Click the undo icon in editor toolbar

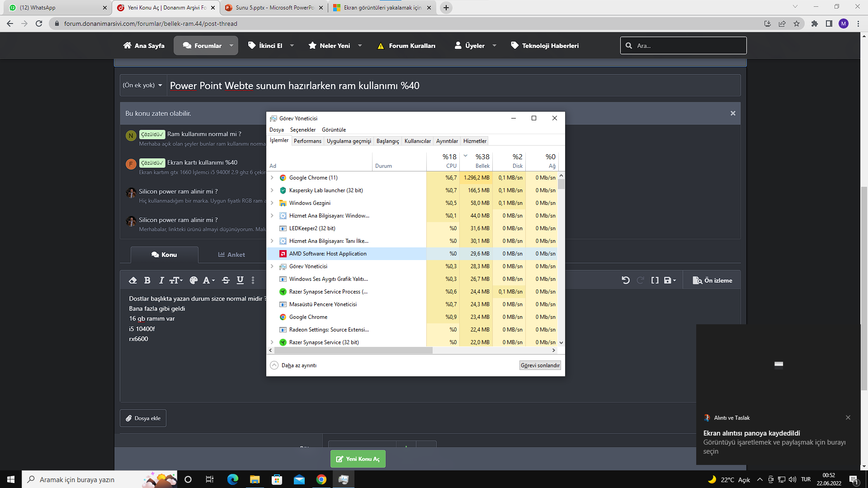(x=626, y=280)
